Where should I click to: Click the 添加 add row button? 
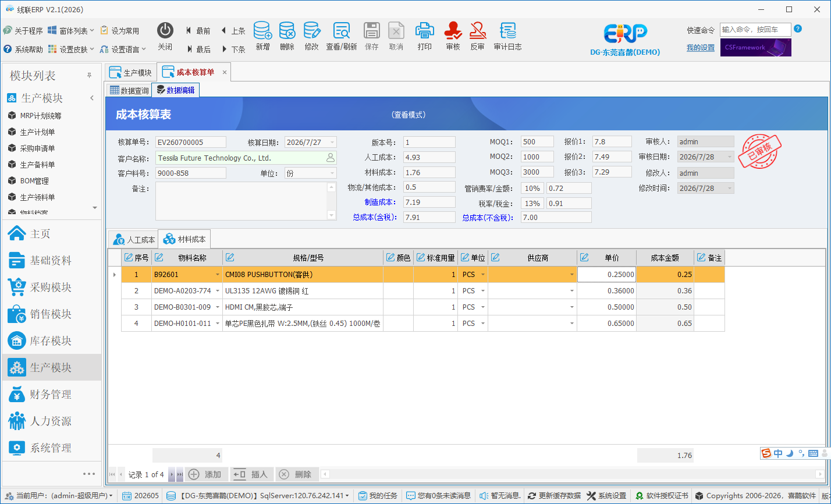[207, 475]
